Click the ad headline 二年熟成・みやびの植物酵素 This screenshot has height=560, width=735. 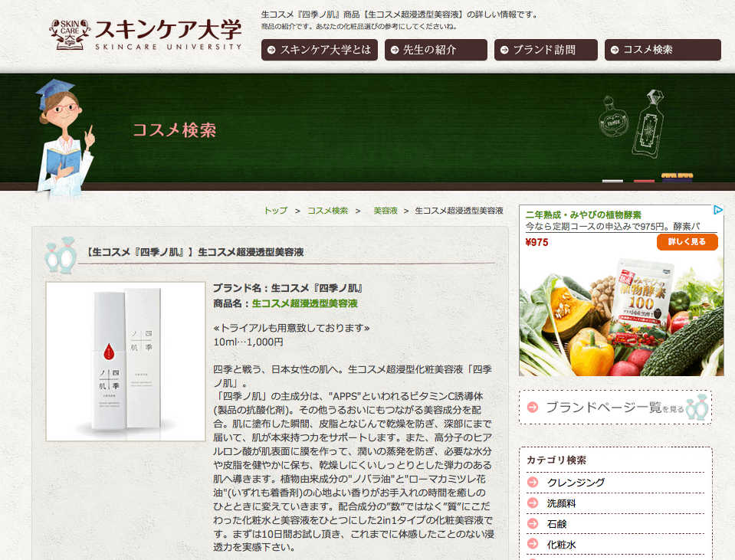coord(583,215)
